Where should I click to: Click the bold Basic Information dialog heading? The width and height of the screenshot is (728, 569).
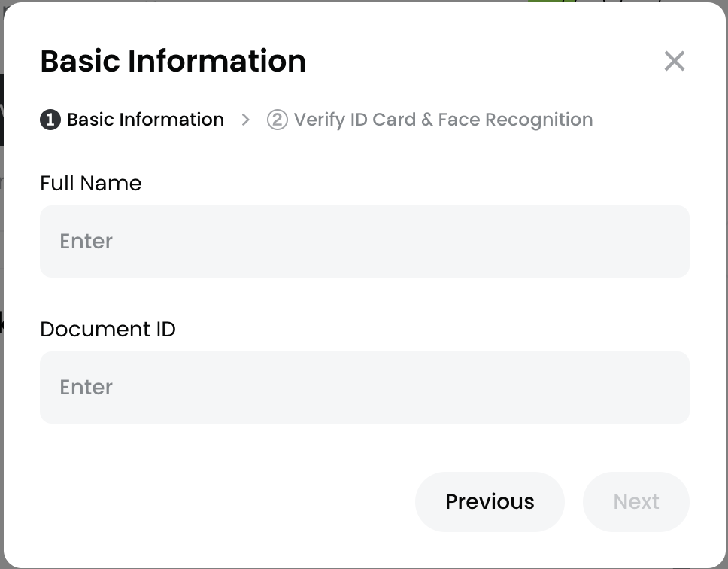[x=173, y=61]
